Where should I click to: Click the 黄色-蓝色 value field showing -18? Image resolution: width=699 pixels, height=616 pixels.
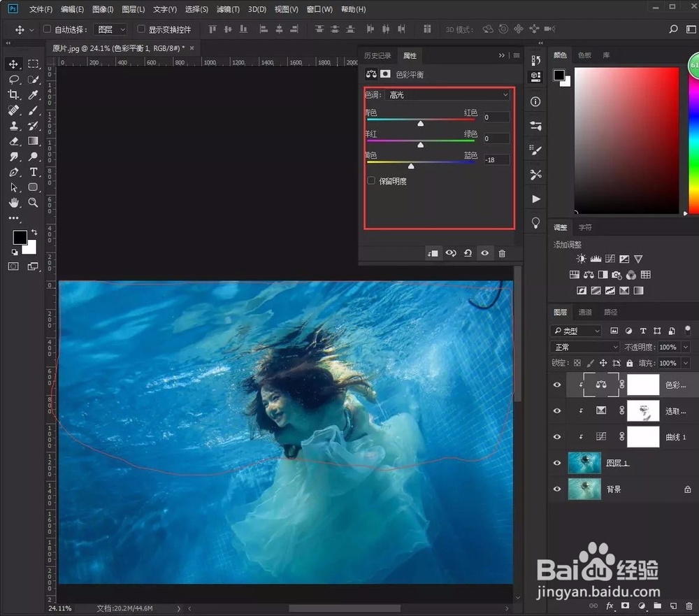[x=496, y=159]
